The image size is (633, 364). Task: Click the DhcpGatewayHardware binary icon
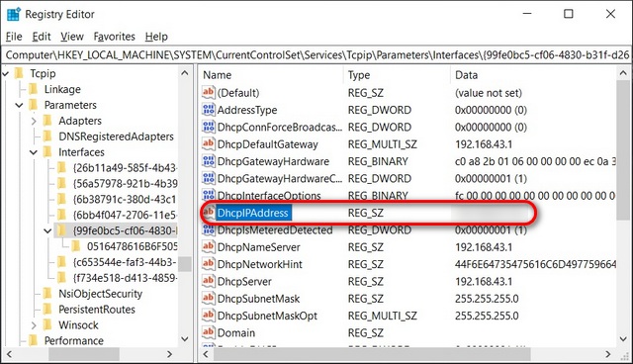point(209,161)
